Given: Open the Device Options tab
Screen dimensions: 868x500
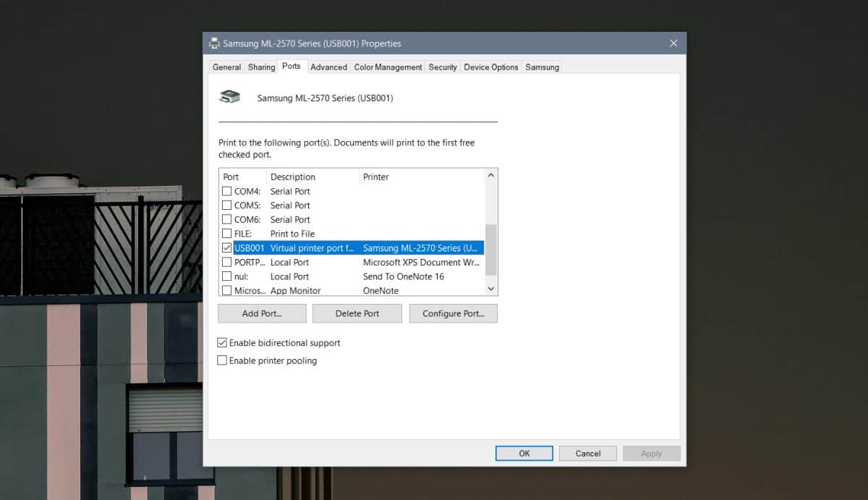Looking at the screenshot, I should (490, 67).
